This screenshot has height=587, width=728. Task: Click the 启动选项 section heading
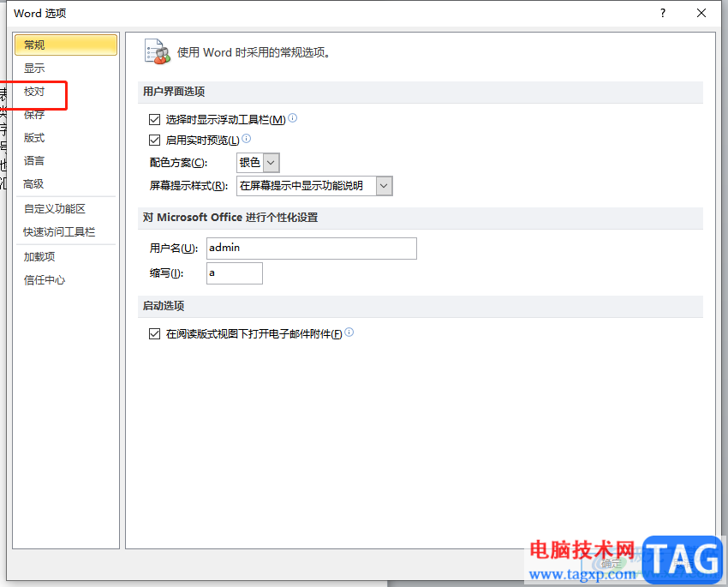(x=164, y=306)
